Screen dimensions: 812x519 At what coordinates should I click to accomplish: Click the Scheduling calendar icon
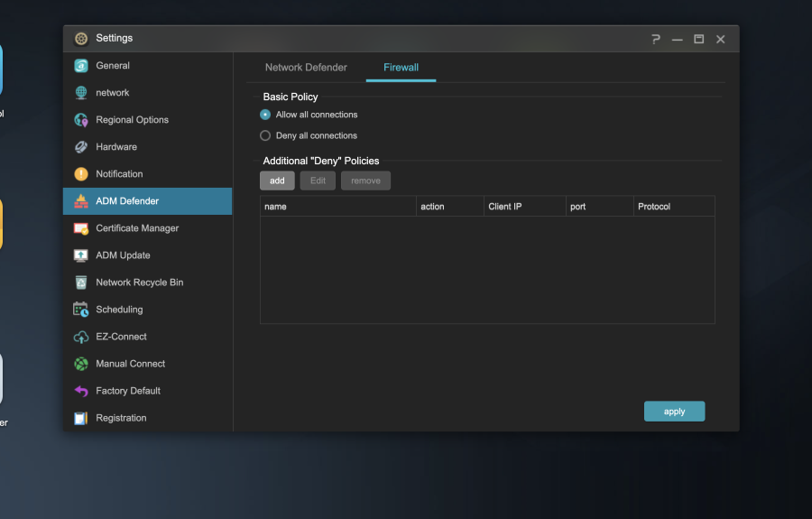pos(81,310)
